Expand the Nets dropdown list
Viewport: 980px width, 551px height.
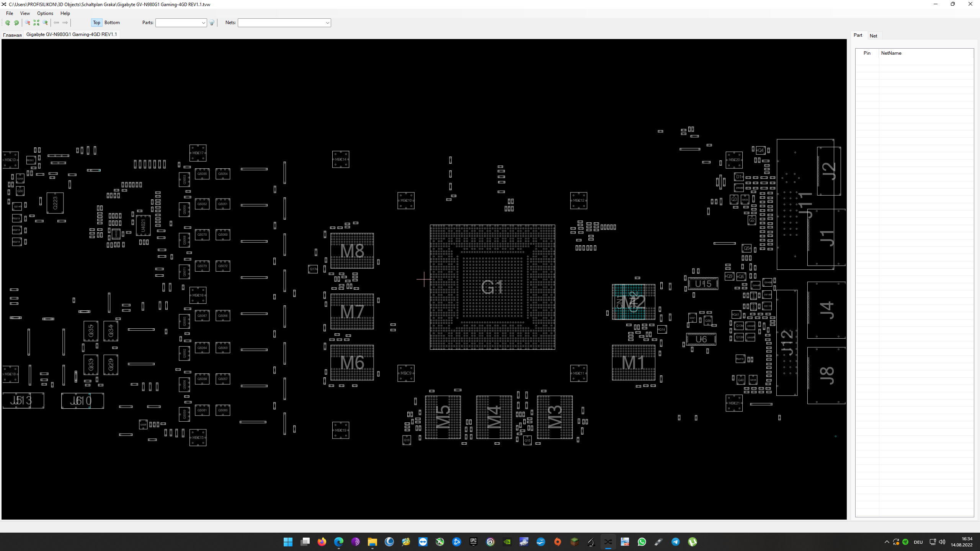[x=327, y=23]
